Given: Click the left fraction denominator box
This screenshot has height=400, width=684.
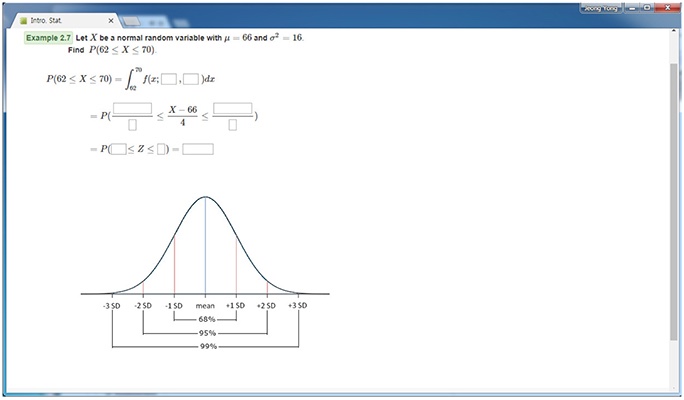Looking at the screenshot, I should 132,125.
